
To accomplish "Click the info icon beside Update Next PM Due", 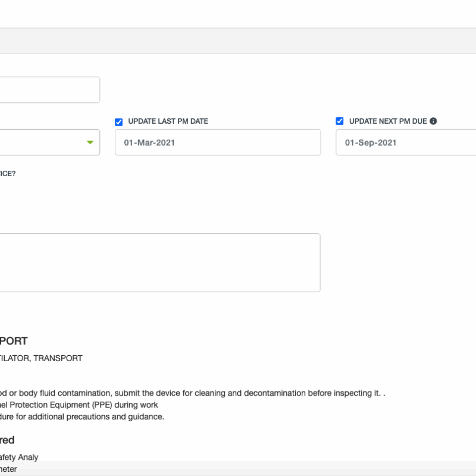I will (433, 121).
